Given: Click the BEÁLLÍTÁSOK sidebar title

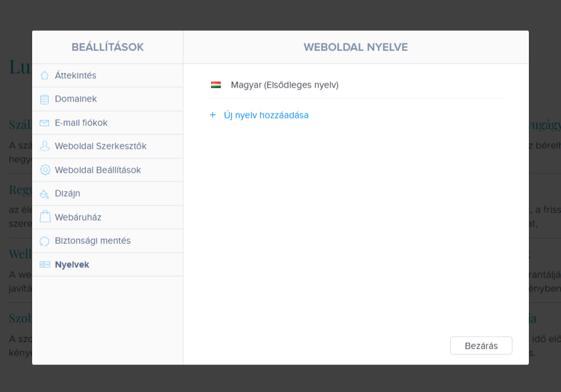Looking at the screenshot, I should click(108, 47).
